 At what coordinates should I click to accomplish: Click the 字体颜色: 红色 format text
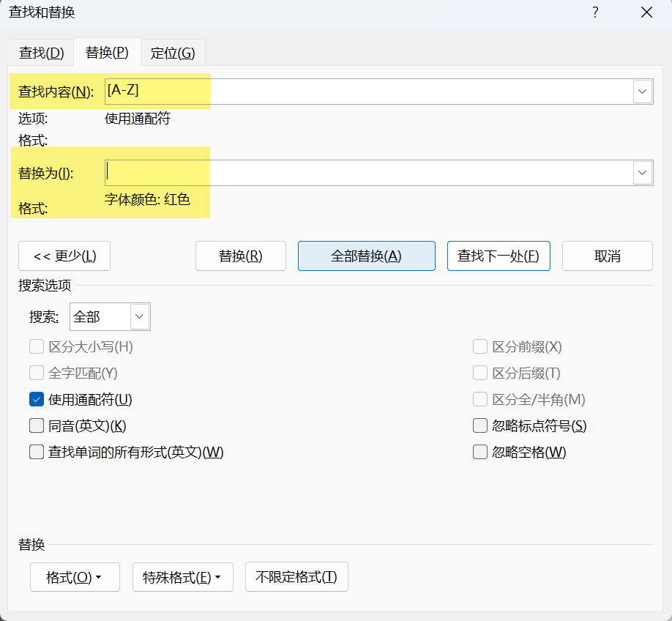[x=147, y=199]
